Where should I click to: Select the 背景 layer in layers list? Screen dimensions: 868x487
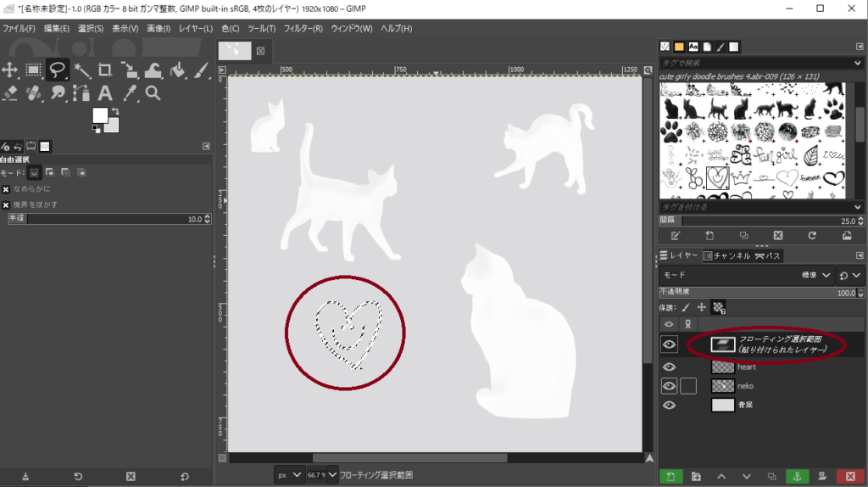point(746,405)
